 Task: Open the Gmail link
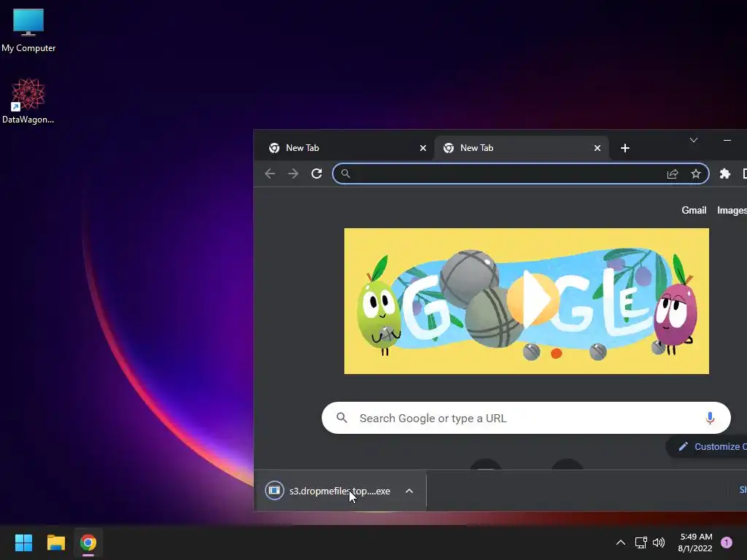(x=694, y=210)
